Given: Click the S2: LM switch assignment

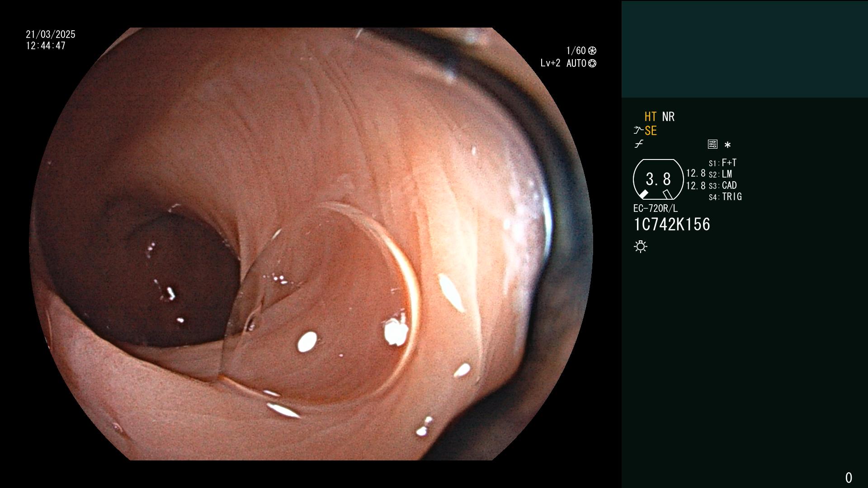Looking at the screenshot, I should [x=720, y=174].
